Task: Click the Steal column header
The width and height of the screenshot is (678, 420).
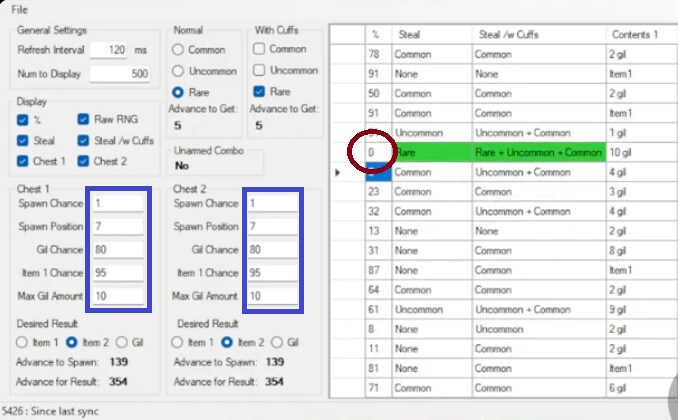Action: point(430,35)
